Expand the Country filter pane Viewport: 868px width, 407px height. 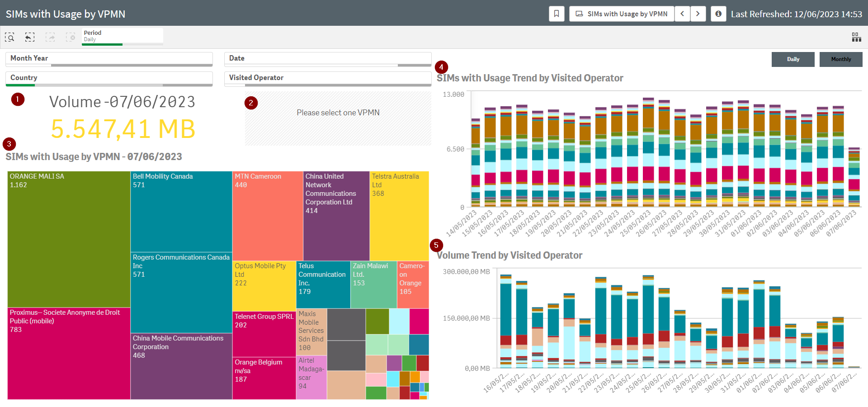tap(109, 78)
